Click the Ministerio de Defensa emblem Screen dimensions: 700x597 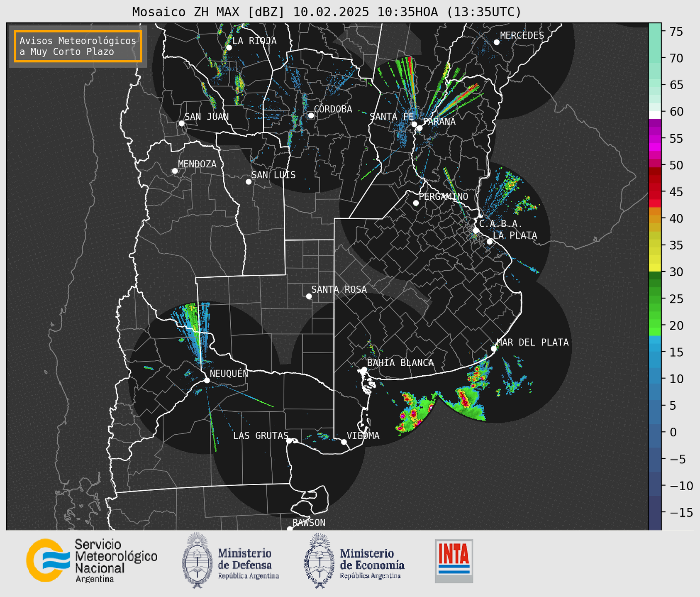pos(197,560)
